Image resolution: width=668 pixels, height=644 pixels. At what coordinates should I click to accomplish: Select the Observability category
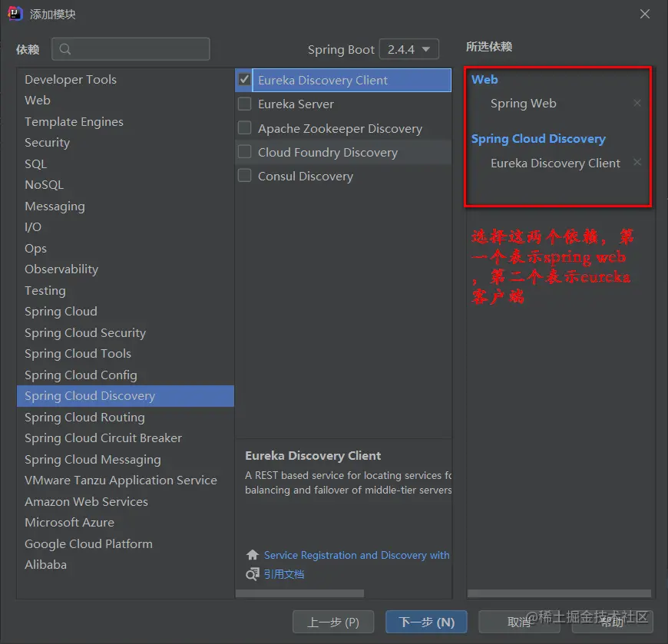pyautogui.click(x=125, y=269)
